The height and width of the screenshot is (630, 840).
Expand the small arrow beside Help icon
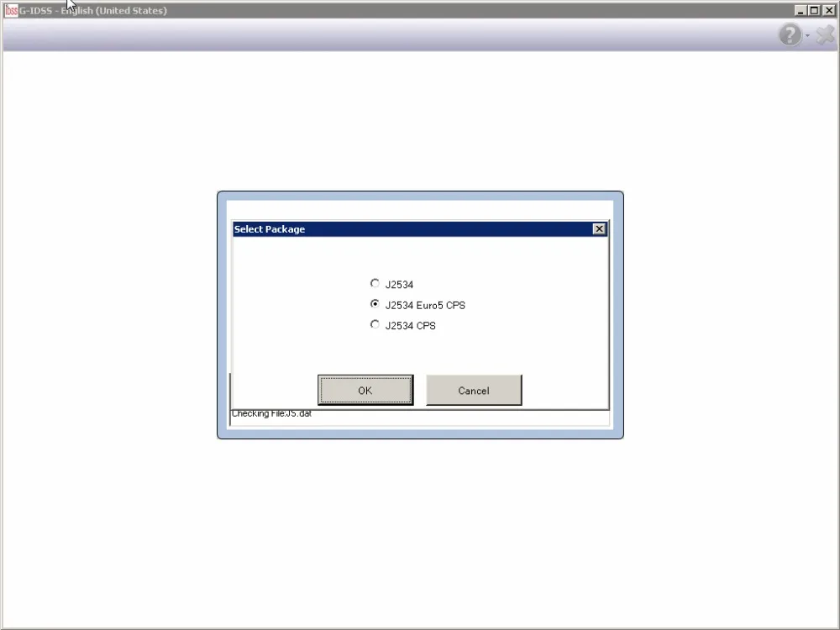point(807,35)
